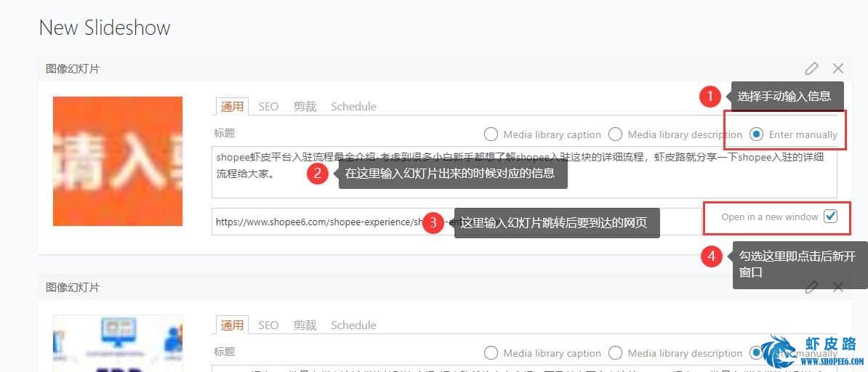
Task: Click the shopee6.com URL input field
Action: click(457, 222)
